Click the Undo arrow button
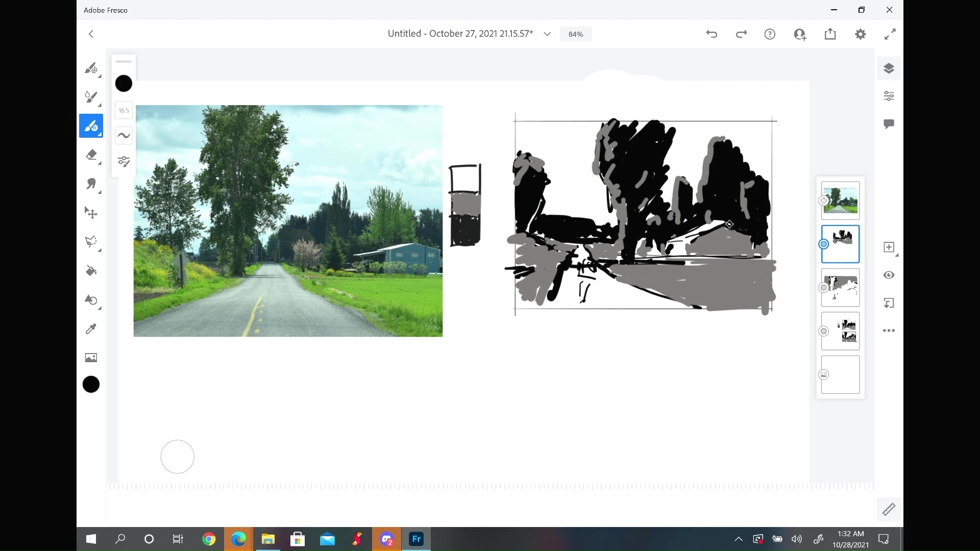The image size is (980, 551). 712,34
